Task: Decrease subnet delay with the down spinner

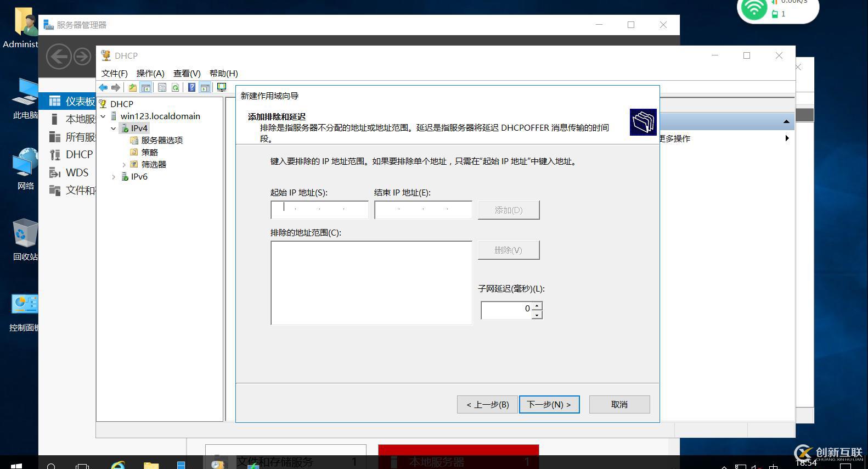Action: click(x=537, y=315)
